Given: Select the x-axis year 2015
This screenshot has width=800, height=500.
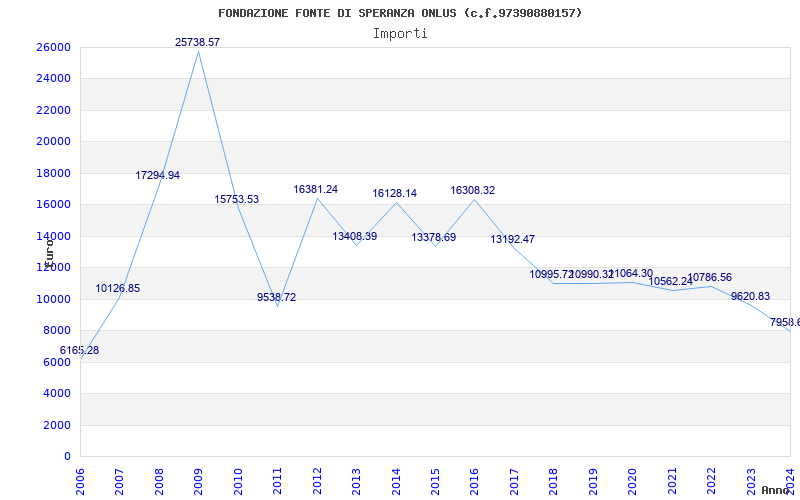Looking at the screenshot, I should 435,482.
